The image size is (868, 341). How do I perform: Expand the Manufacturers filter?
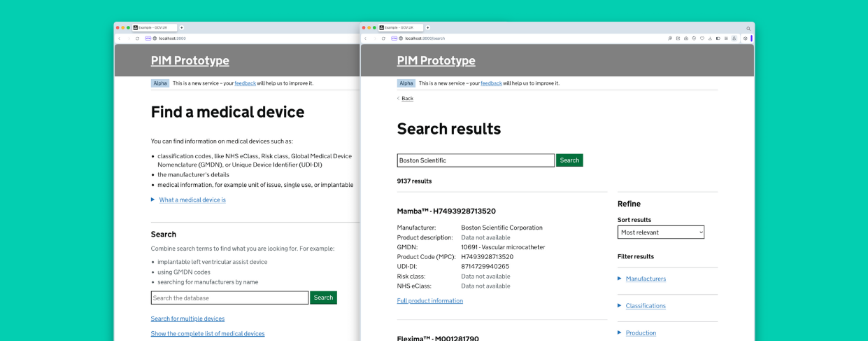click(x=646, y=279)
